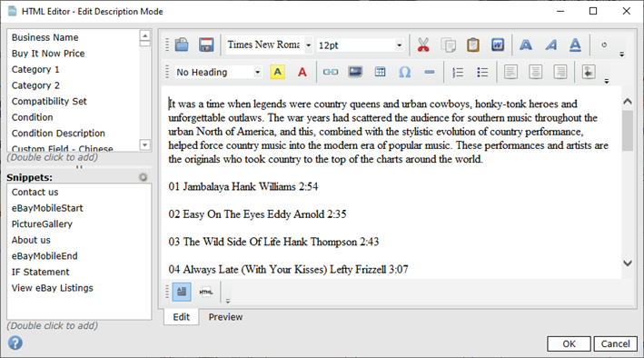Image resolution: width=644 pixels, height=358 pixels.
Task: Open the yellow highlight color picker
Action: pyautogui.click(x=278, y=72)
